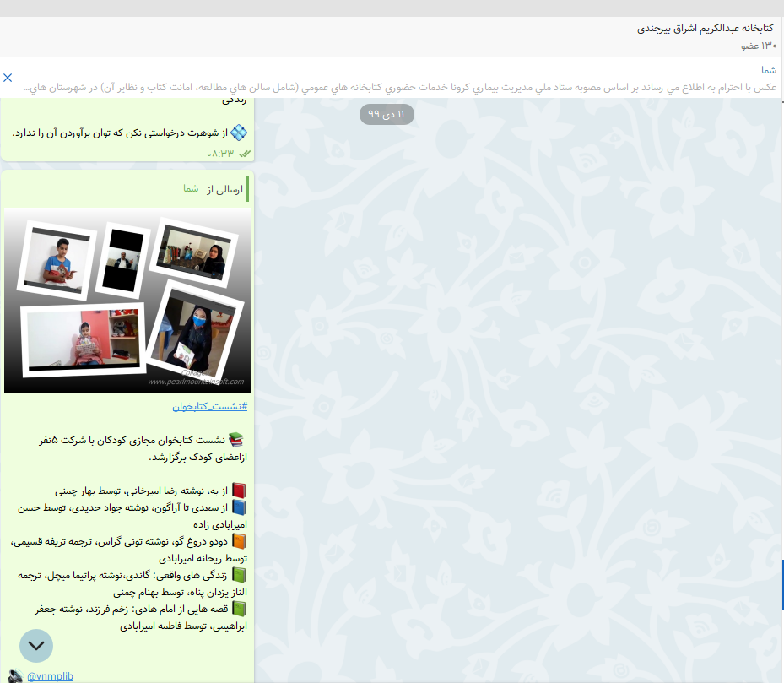This screenshot has width=784, height=683.
Task: Click the scrollbar on right edge
Action: 782,585
